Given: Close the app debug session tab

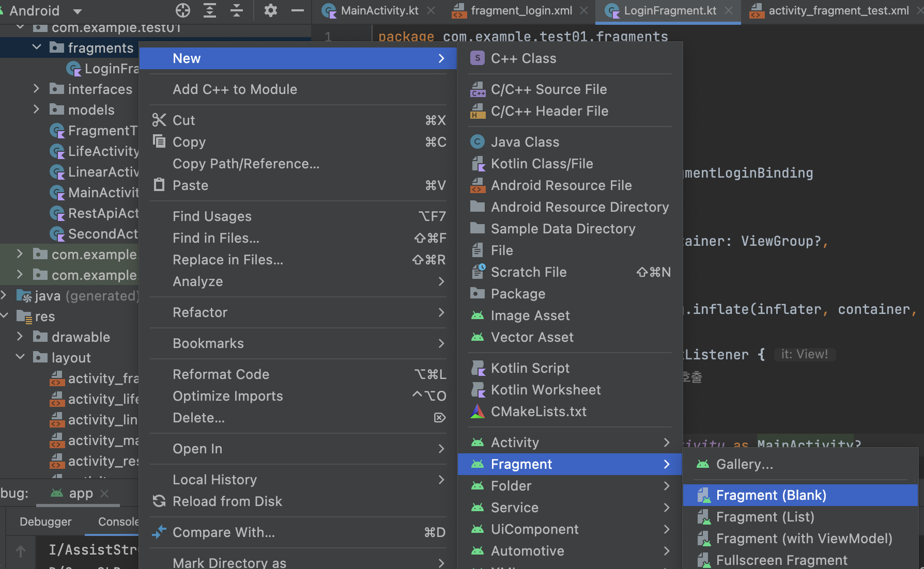Looking at the screenshot, I should pos(104,494).
